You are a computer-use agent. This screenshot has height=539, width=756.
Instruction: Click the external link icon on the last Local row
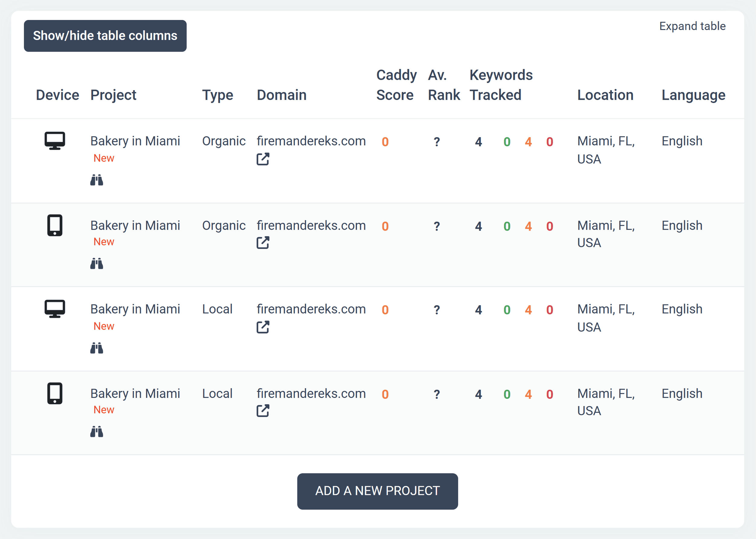(x=263, y=411)
